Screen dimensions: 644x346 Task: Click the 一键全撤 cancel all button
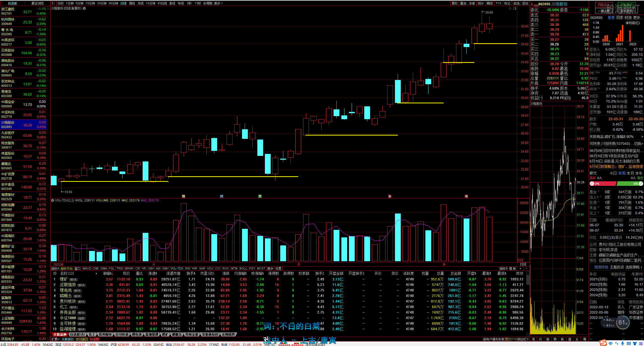(603, 11)
